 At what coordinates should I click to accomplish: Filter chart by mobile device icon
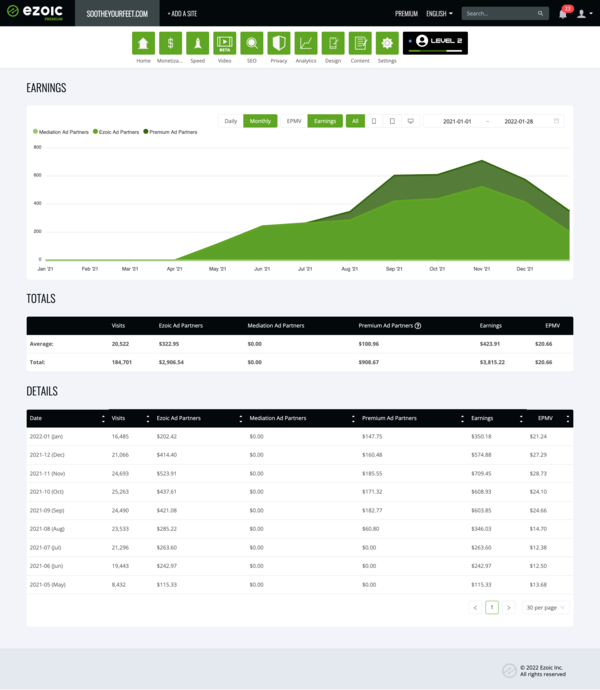(x=374, y=121)
